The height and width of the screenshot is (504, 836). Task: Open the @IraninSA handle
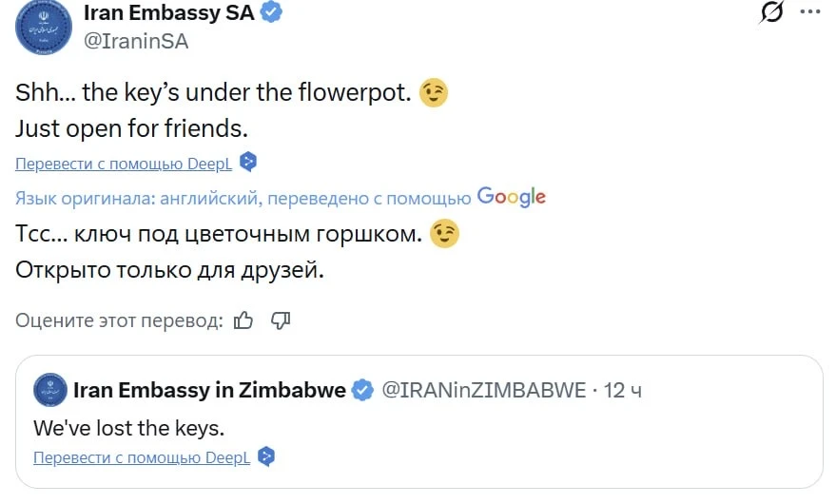136,41
